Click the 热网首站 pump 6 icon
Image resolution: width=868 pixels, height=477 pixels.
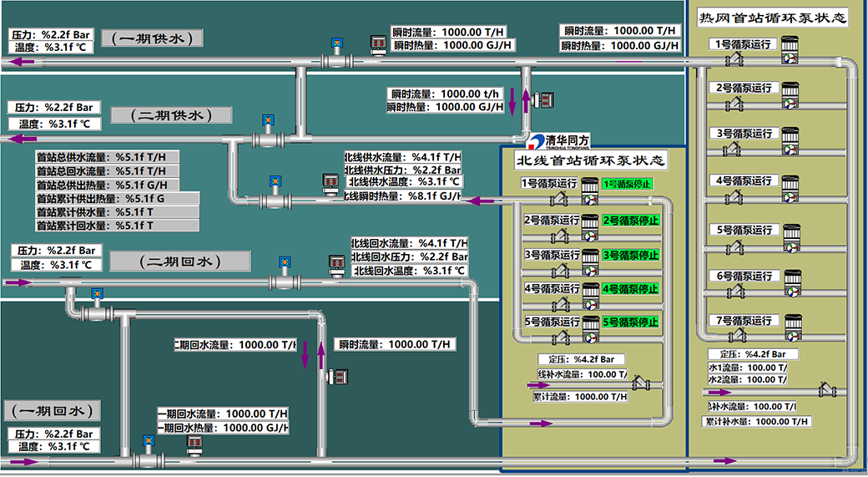click(x=792, y=283)
